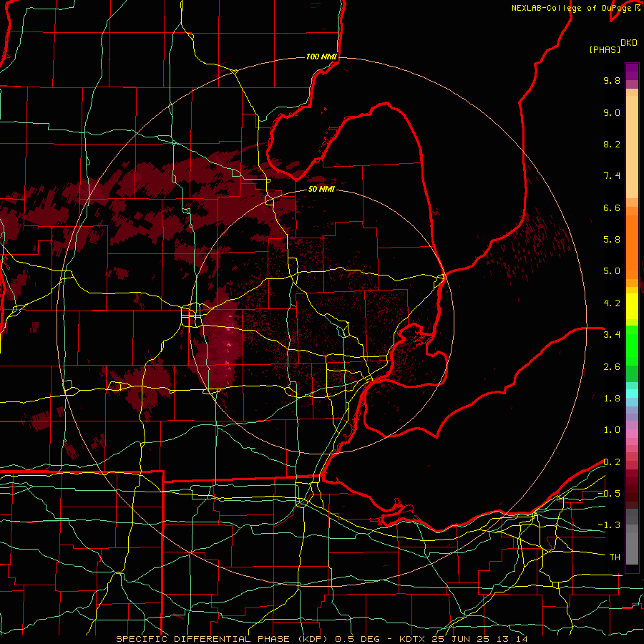Screen dimensions: 644x644
Task: Click the purple top segment of color bar
Action: coord(632,72)
